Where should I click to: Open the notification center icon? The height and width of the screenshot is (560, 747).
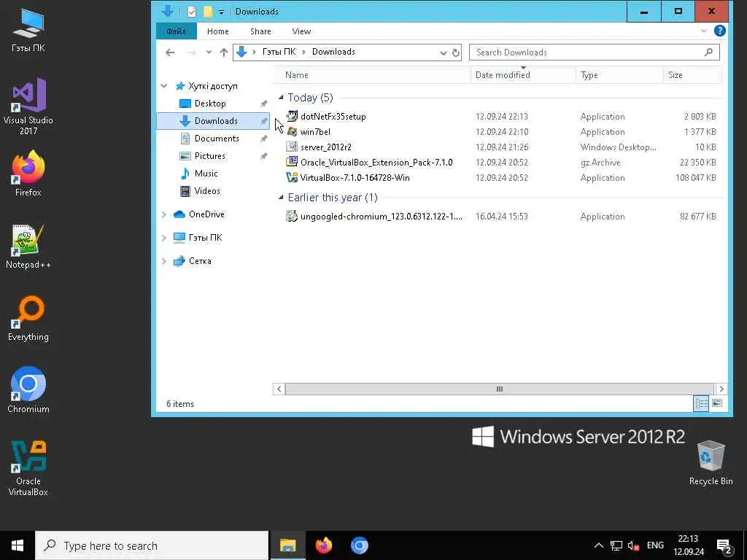click(x=724, y=545)
